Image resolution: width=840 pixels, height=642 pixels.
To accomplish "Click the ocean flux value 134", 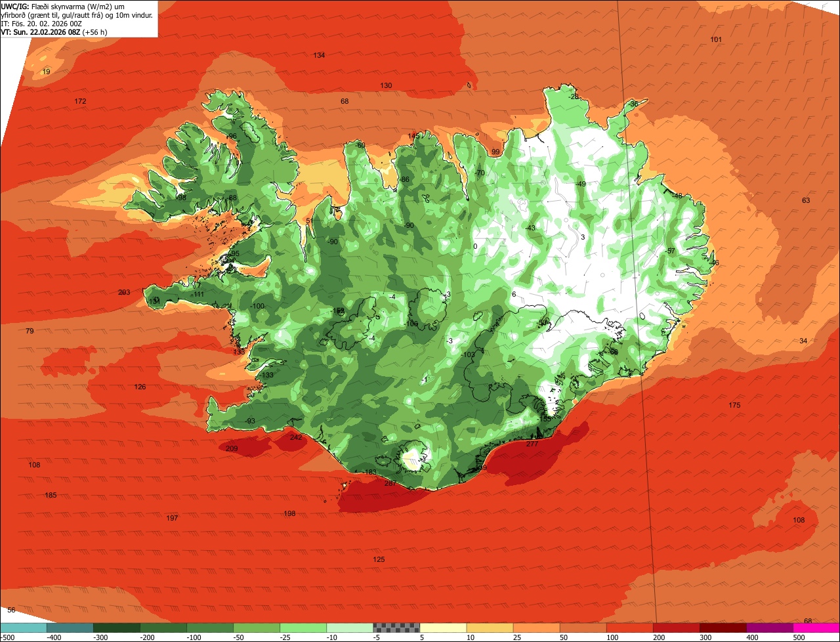I will (x=319, y=55).
